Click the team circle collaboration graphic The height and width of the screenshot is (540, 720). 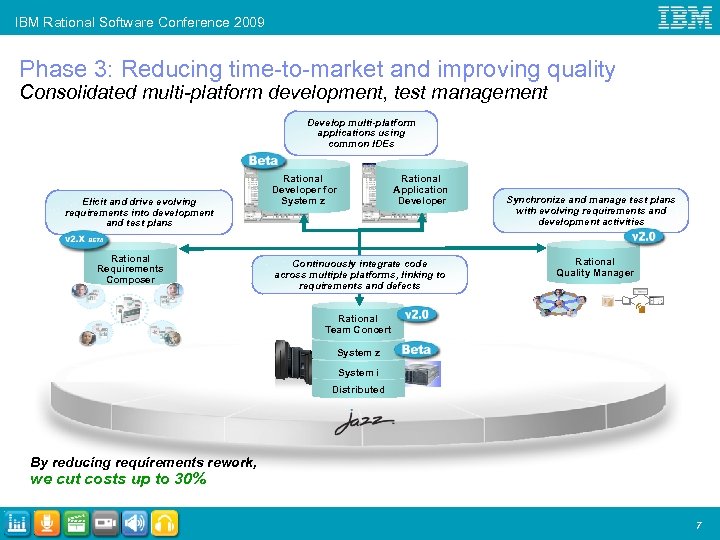point(559,302)
